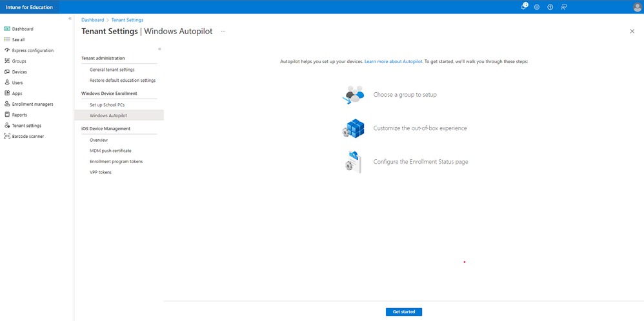Collapse the main left navigation sidebar
The image size is (644, 321).
70,19
